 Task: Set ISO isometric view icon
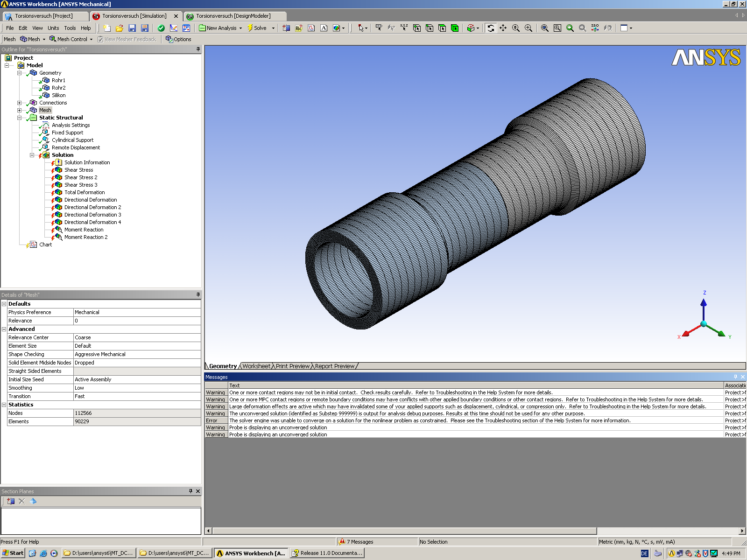(595, 28)
